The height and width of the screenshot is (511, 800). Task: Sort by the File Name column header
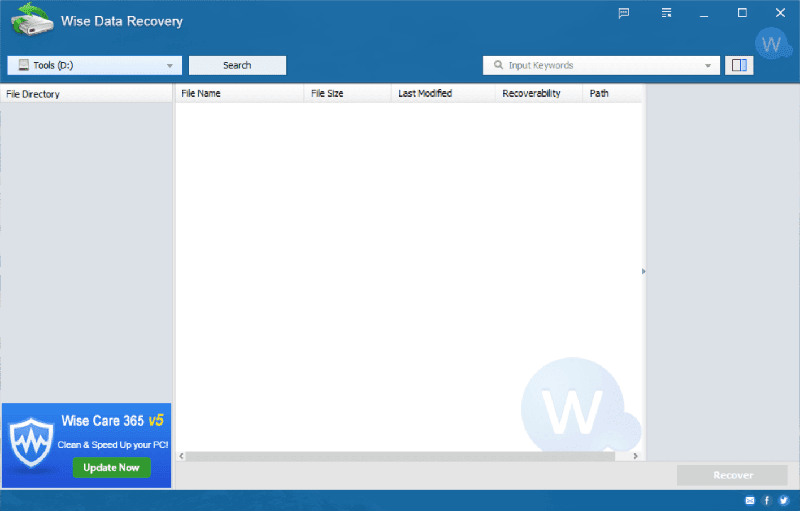pyautogui.click(x=240, y=93)
